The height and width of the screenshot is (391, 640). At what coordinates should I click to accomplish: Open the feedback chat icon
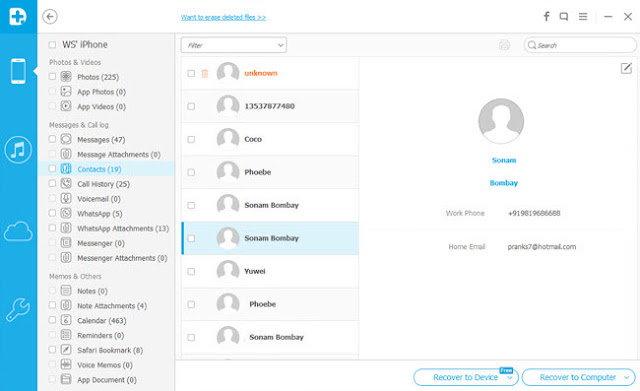564,17
